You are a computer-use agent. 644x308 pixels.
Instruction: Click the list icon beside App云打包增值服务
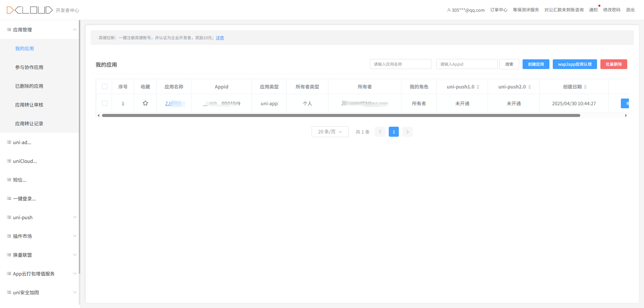point(9,273)
